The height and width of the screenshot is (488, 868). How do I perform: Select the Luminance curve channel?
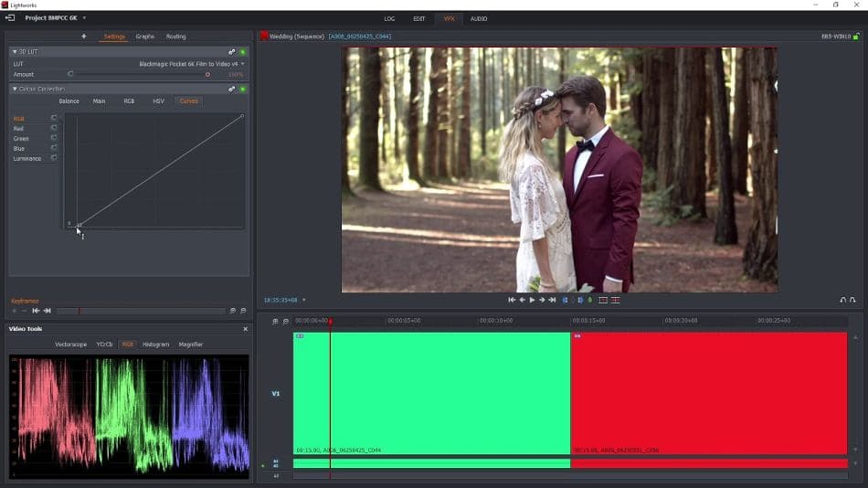(27, 158)
